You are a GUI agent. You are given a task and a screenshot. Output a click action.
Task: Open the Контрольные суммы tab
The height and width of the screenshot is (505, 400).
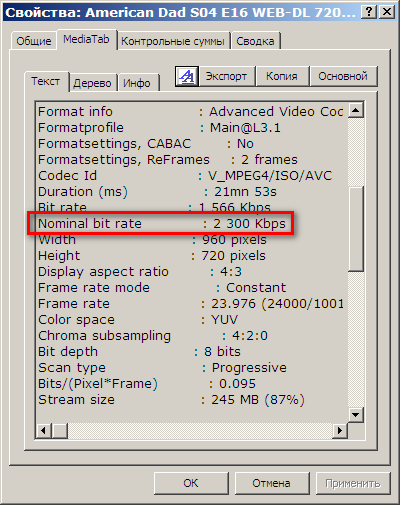(173, 41)
